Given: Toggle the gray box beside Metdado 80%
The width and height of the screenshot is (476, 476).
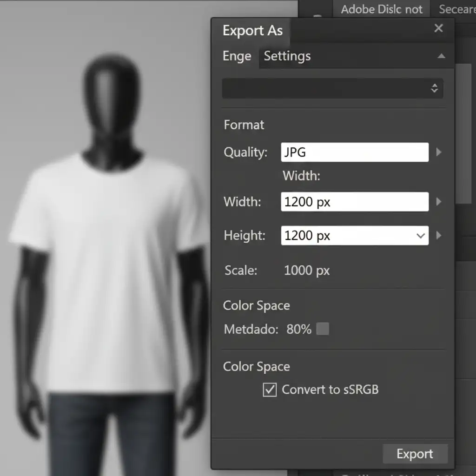Looking at the screenshot, I should (x=323, y=329).
